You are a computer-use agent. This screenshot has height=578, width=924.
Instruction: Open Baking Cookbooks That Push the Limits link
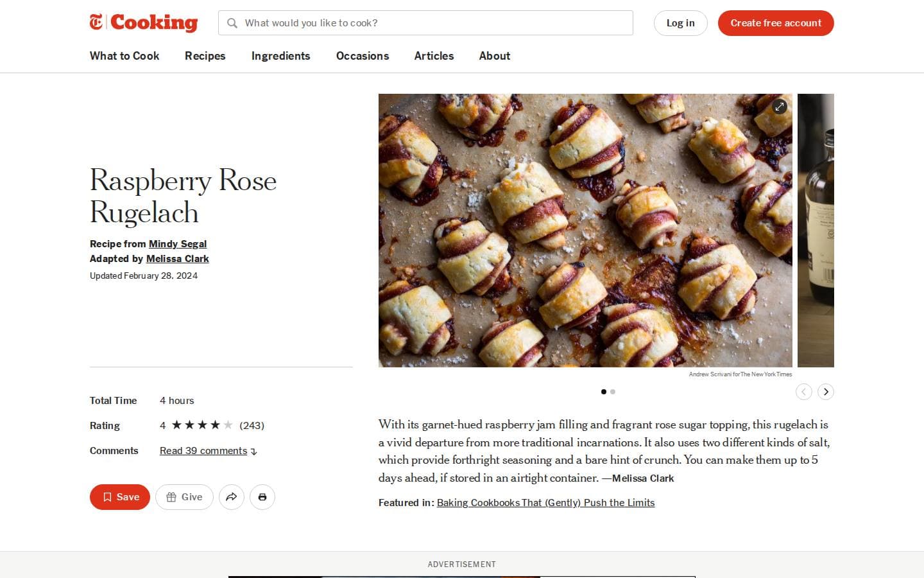click(545, 503)
